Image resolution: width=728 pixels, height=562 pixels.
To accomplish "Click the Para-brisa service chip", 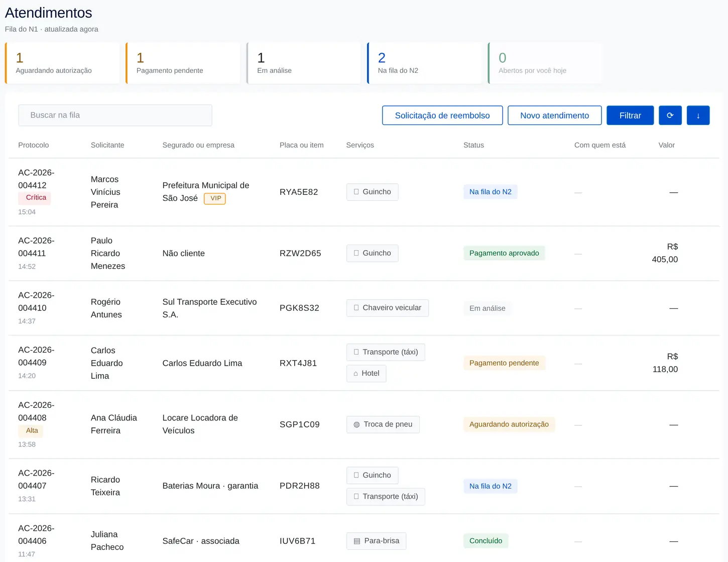I will point(377,541).
